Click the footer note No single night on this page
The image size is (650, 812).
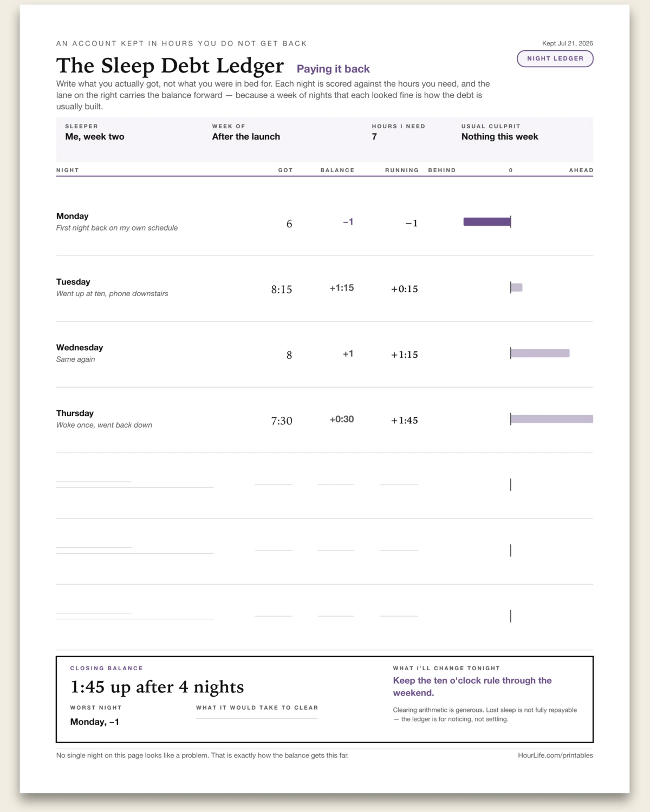[x=203, y=755]
